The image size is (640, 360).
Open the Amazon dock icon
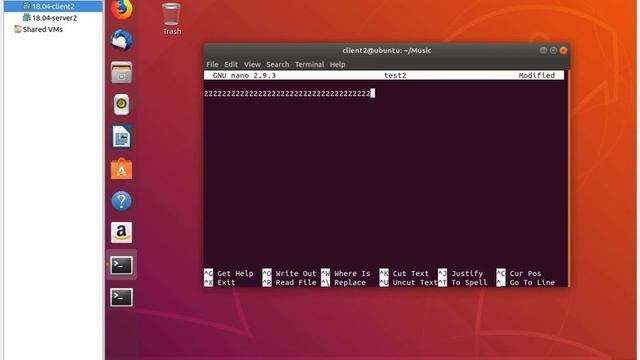point(122,233)
